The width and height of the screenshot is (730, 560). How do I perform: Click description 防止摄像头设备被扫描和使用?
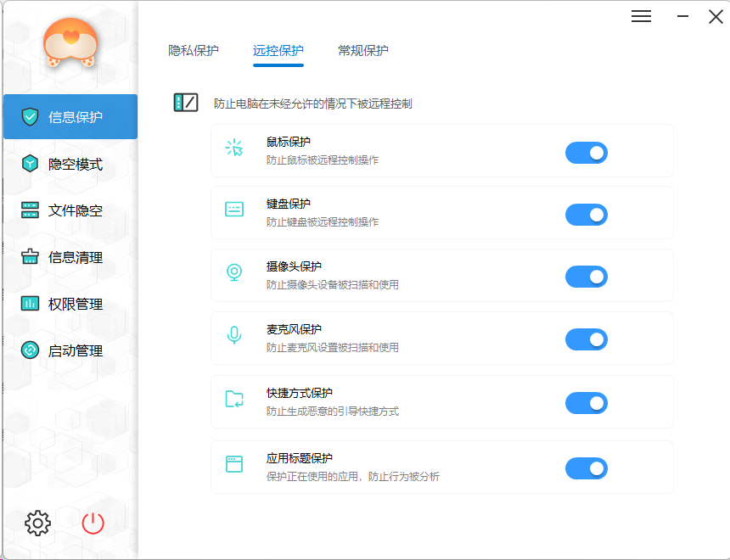tap(333, 284)
